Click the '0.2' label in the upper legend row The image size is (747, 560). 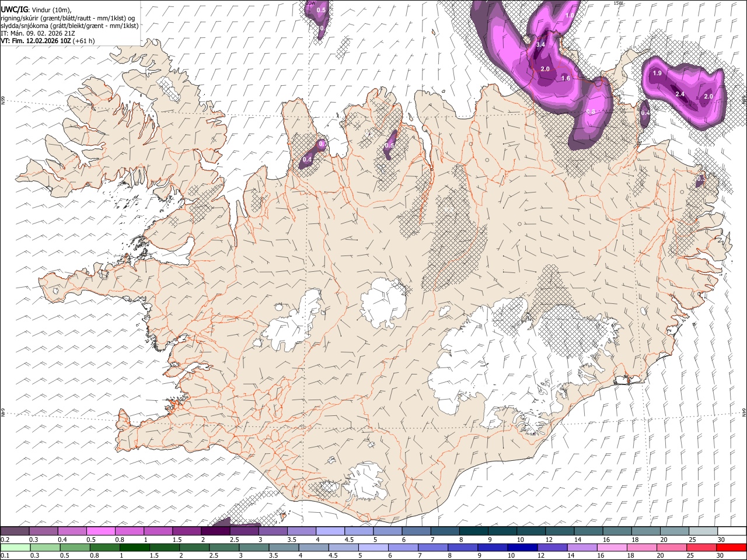[4, 539]
